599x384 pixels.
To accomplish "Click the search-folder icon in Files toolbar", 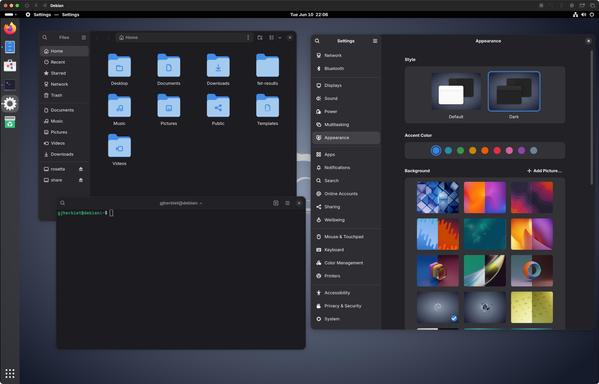I will pos(260,37).
